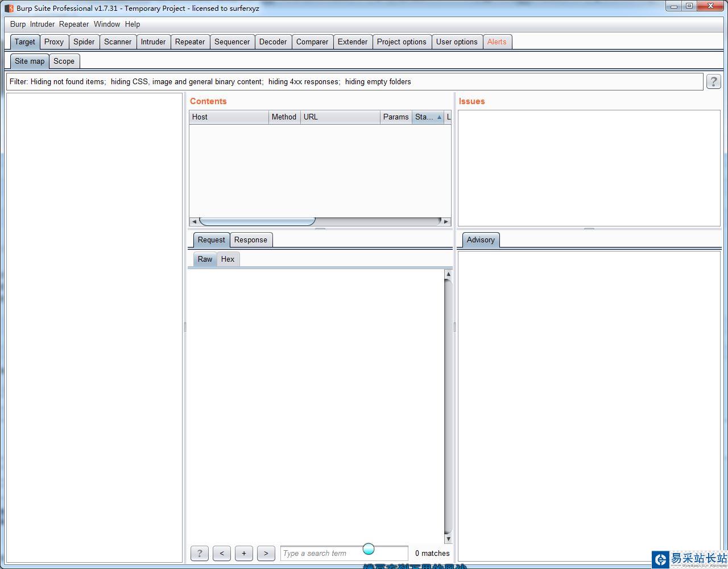
Task: Click inside the Raw request text area
Action: coord(316,406)
